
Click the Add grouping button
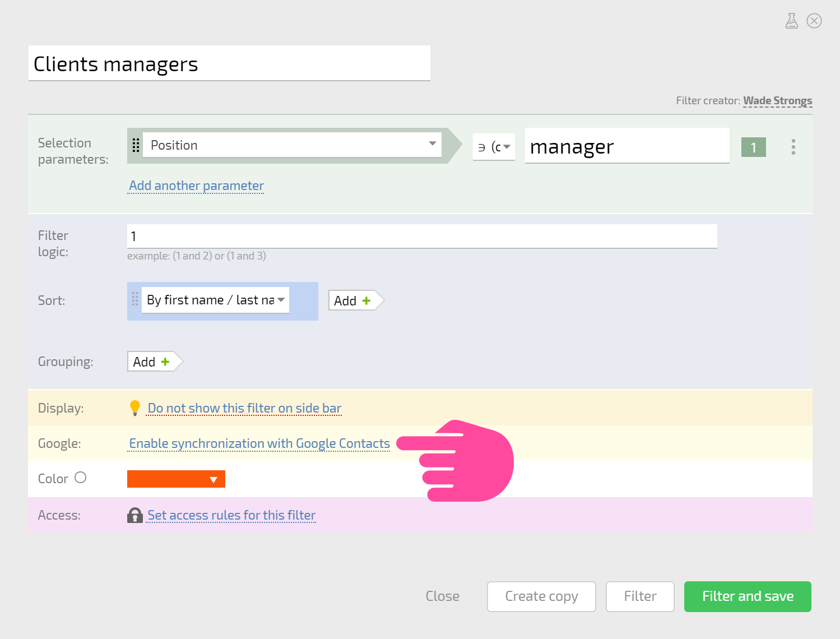point(155,362)
